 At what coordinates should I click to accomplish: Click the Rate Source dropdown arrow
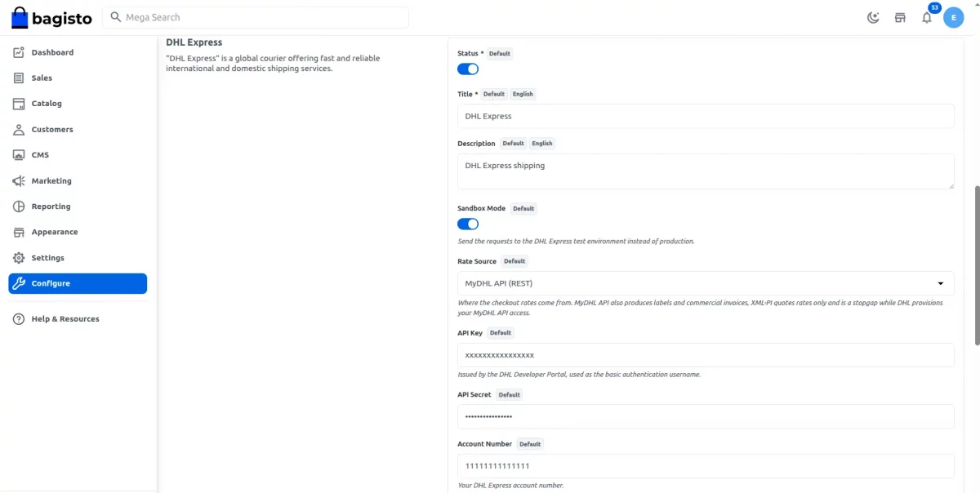click(x=941, y=283)
